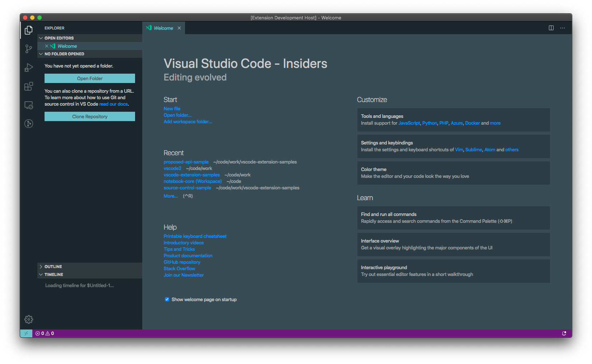Image resolution: width=592 pixels, height=364 pixels.
Task: Close the Welcome editor tab
Action: coord(179,28)
